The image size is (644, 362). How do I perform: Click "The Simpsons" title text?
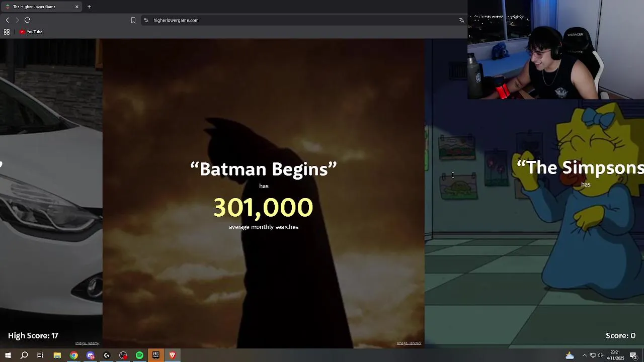pos(580,167)
